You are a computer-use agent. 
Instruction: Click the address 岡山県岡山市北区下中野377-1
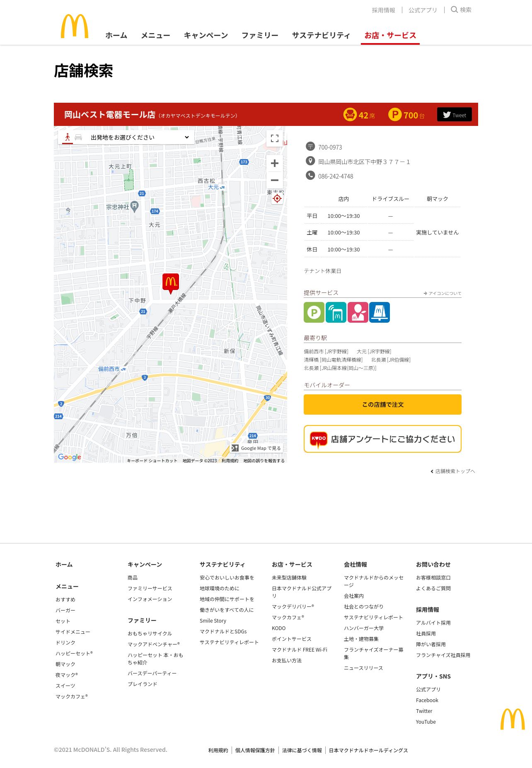pyautogui.click(x=364, y=162)
